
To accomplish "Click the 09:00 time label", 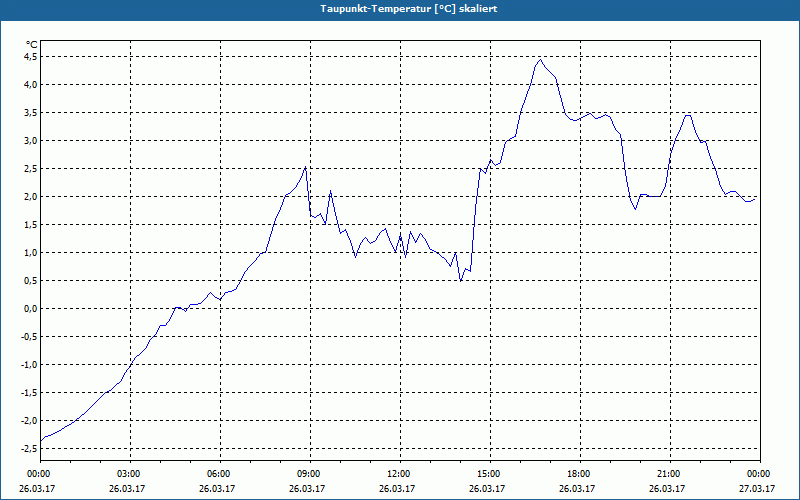I will (310, 474).
